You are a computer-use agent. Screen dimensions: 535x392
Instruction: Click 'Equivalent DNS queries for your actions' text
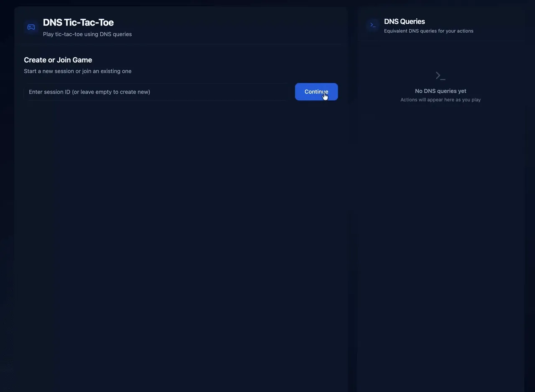[428, 31]
